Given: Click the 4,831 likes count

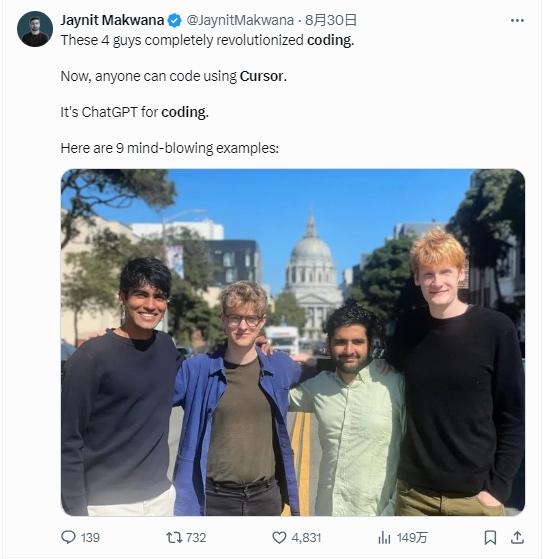Looking at the screenshot, I should [306, 538].
